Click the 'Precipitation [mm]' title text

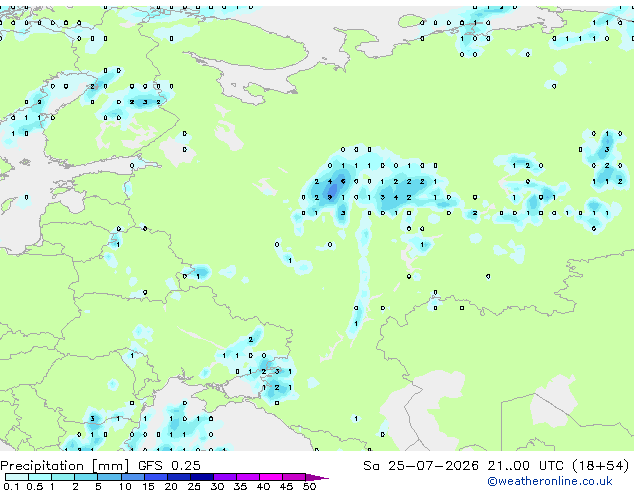(x=65, y=466)
